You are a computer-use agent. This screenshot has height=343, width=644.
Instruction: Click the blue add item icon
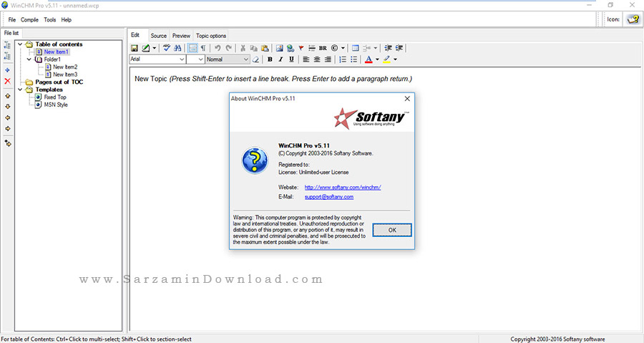coord(7,70)
